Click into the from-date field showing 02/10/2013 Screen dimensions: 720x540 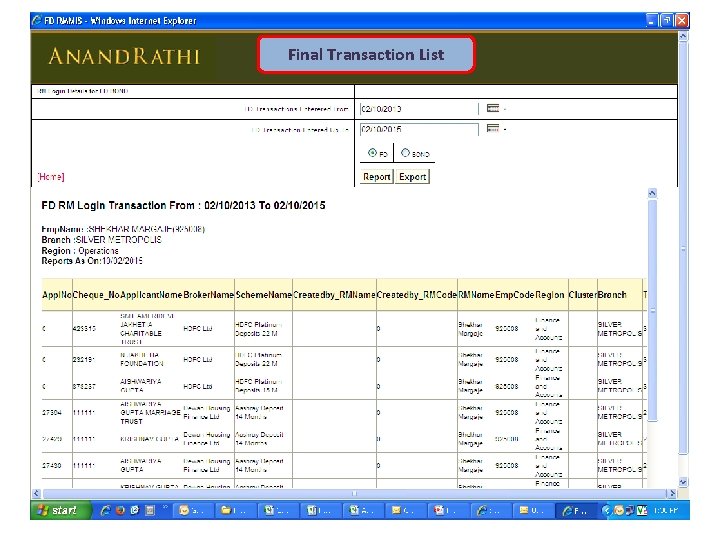pyautogui.click(x=419, y=109)
